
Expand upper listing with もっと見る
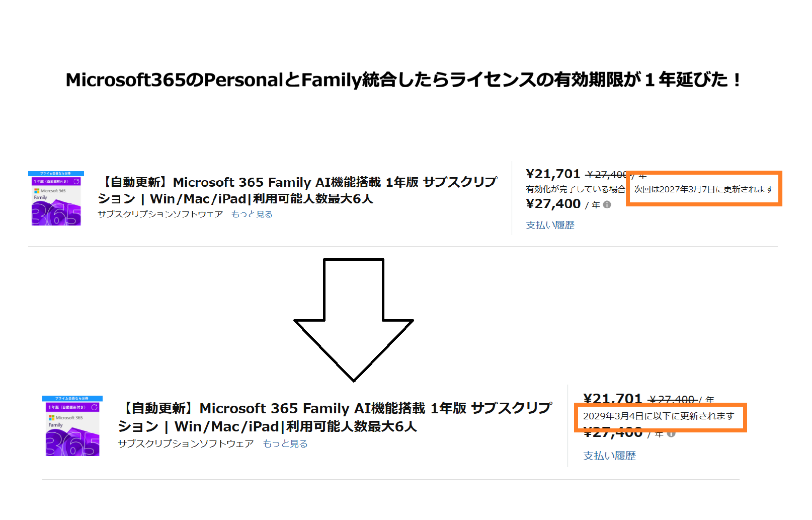252,214
